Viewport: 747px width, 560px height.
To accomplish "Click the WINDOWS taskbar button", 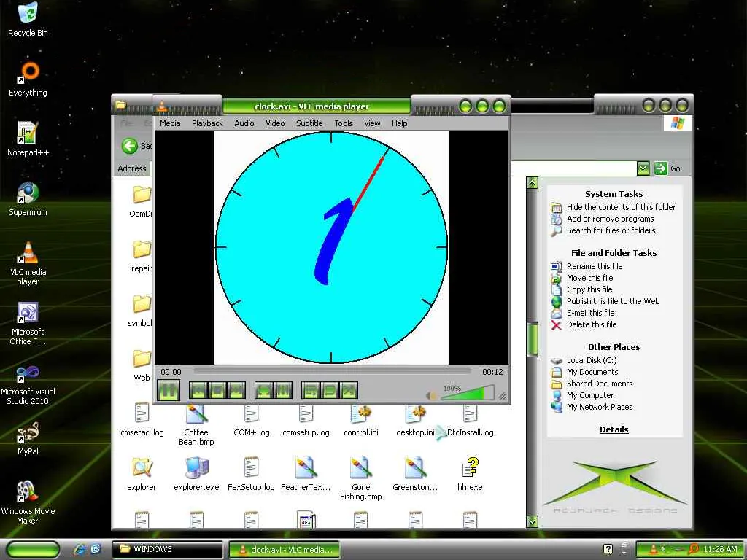I will tap(167, 549).
